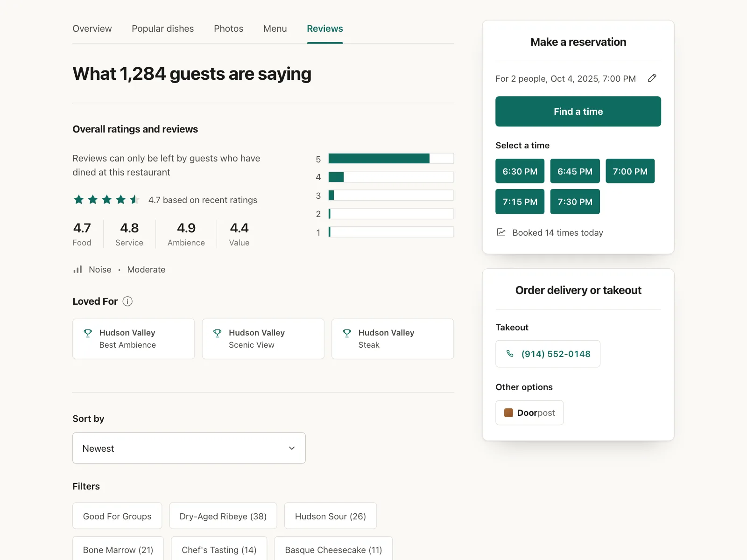
Task: Click trophy icon on Best Ambience card
Action: click(x=88, y=333)
